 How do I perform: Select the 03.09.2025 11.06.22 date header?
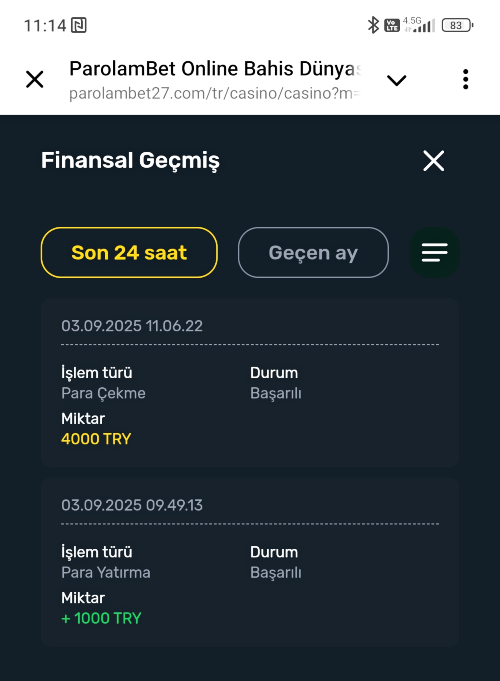(132, 326)
